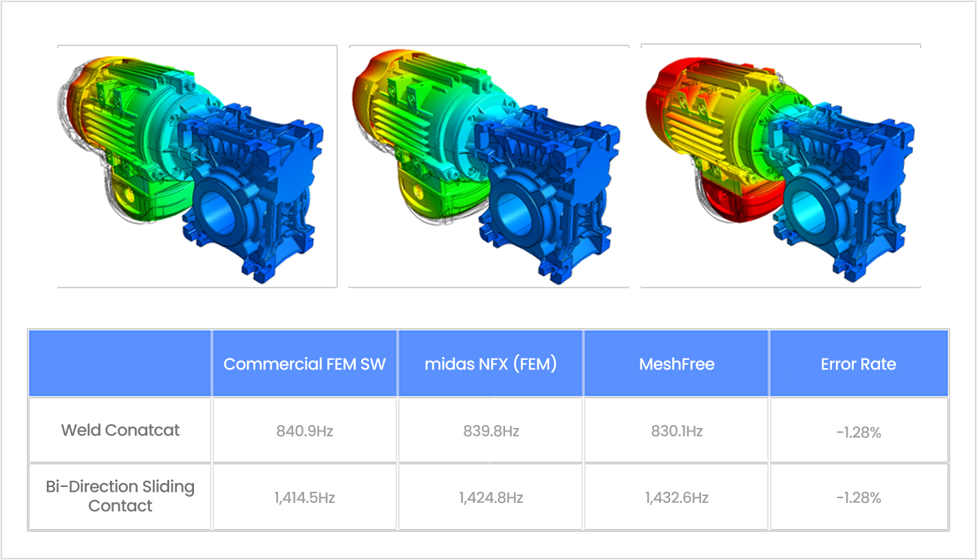Click the 1,414.5Hz cell

coord(305,497)
